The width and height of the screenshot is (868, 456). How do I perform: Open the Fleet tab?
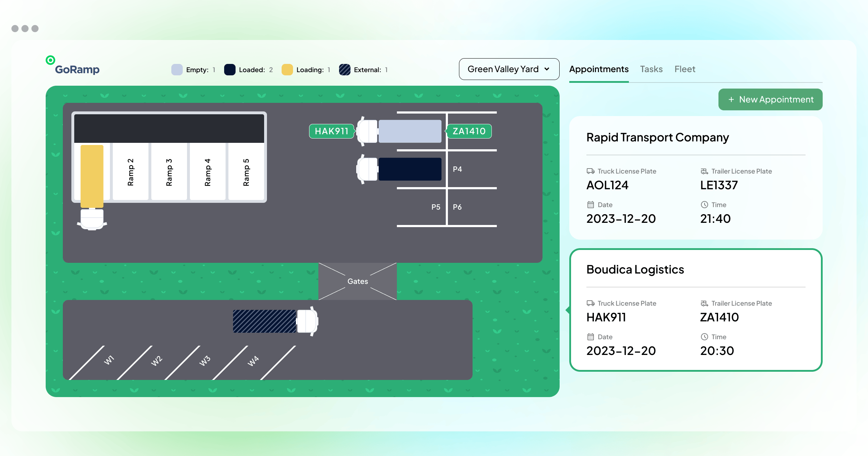(x=685, y=69)
